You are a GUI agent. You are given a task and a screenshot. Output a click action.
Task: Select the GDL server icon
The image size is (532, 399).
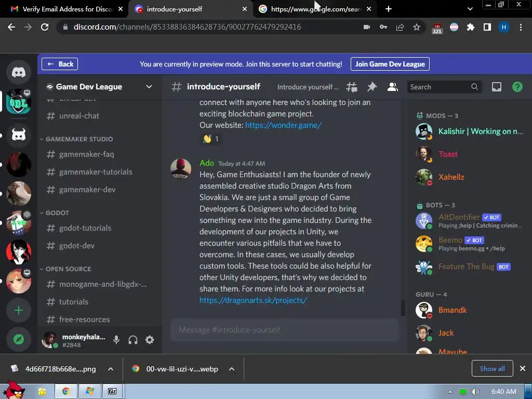19,101
